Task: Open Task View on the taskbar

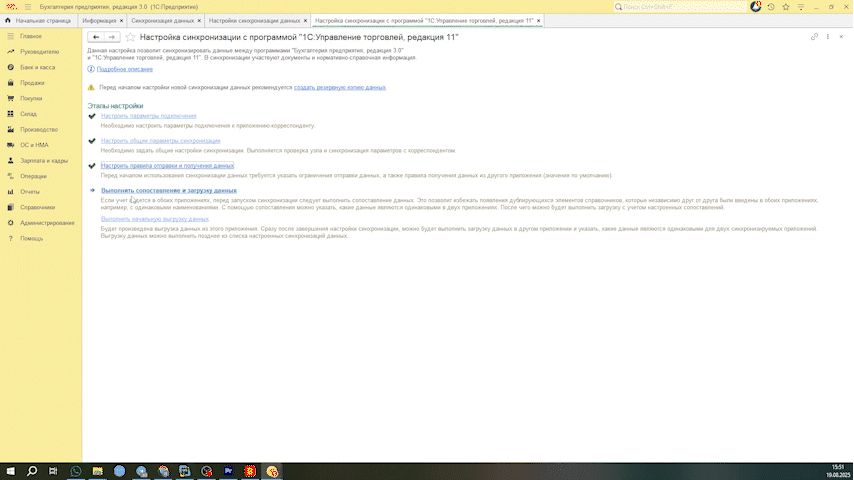Action: click(53, 471)
